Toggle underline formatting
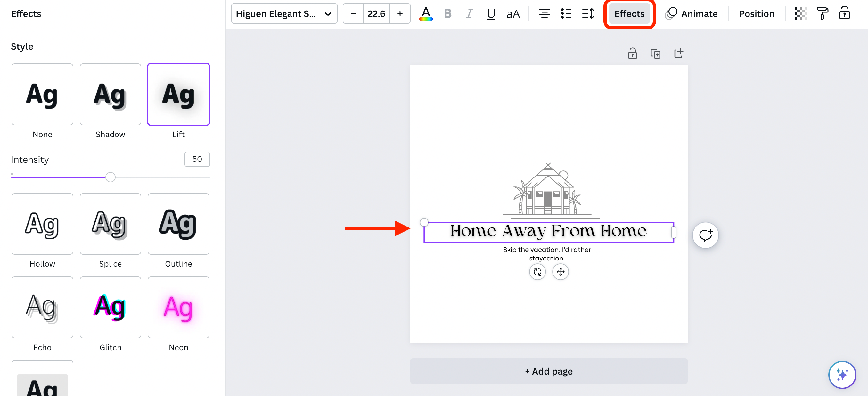Viewport: 868px width, 396px height. [x=491, y=13]
